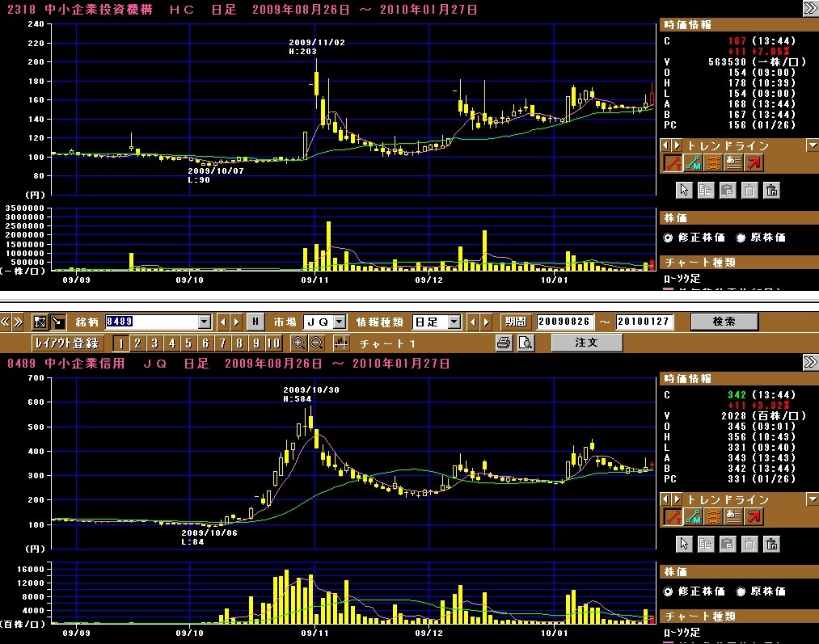Select 原株価 radio button in lower panel

pyautogui.click(x=741, y=591)
